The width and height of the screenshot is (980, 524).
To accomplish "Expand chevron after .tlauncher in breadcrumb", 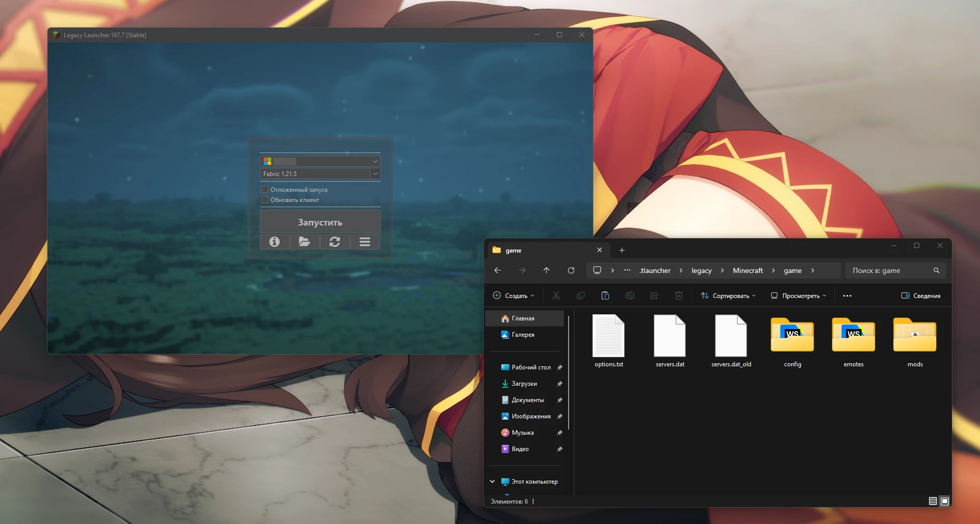I will click(681, 270).
